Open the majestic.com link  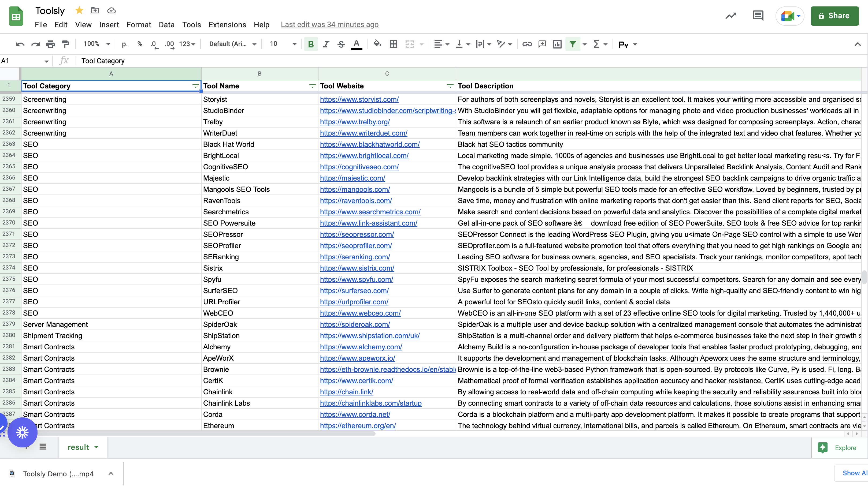coord(352,178)
